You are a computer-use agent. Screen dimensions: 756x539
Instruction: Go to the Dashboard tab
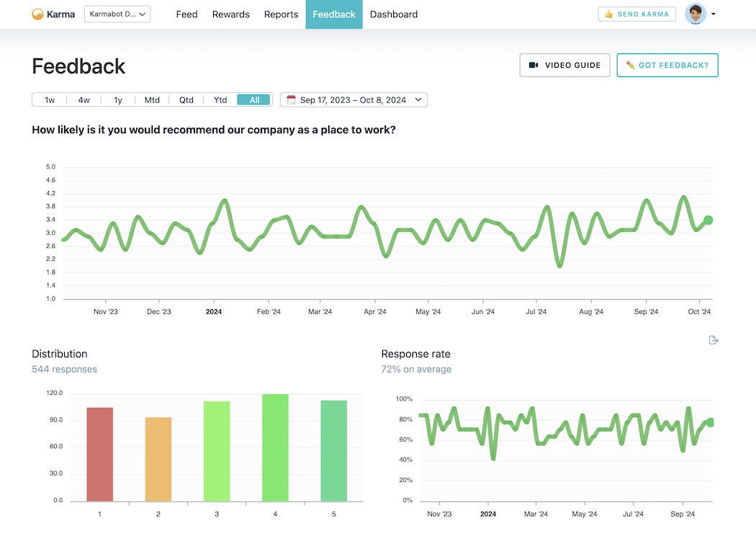pyautogui.click(x=394, y=14)
